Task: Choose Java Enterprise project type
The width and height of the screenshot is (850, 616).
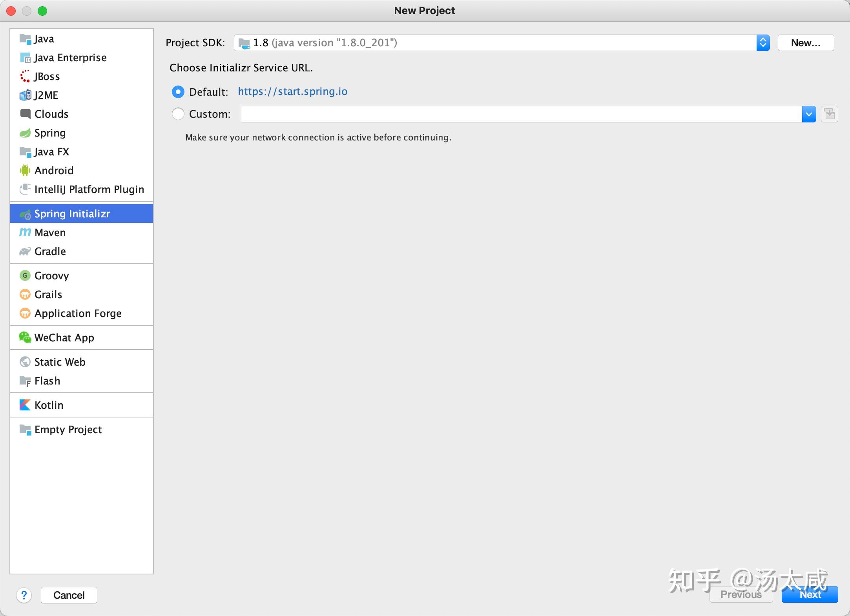Action: [x=70, y=58]
